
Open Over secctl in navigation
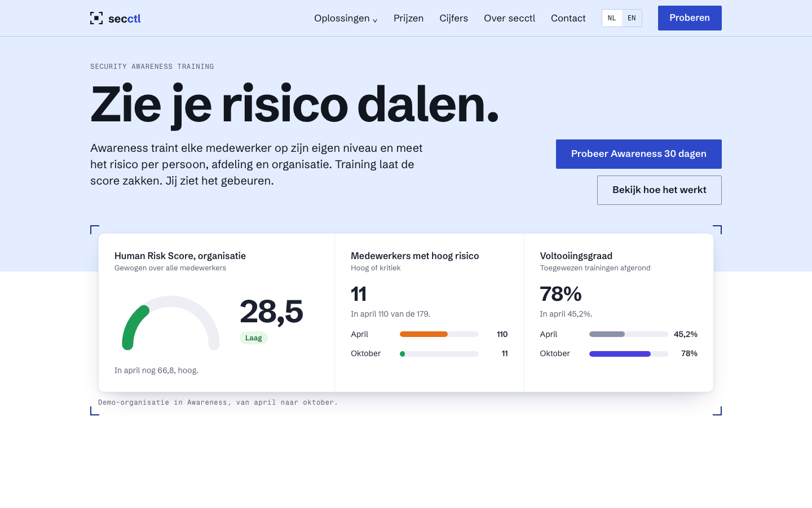[x=509, y=18]
